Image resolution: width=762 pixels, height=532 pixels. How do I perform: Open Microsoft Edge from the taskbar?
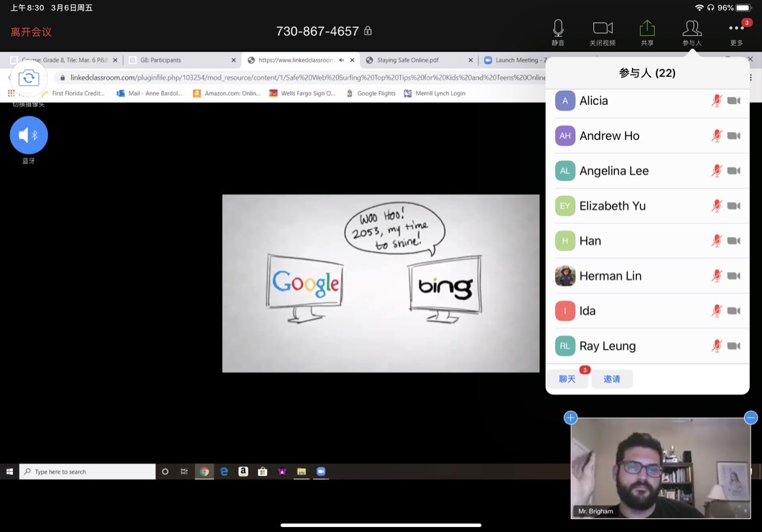(x=223, y=471)
